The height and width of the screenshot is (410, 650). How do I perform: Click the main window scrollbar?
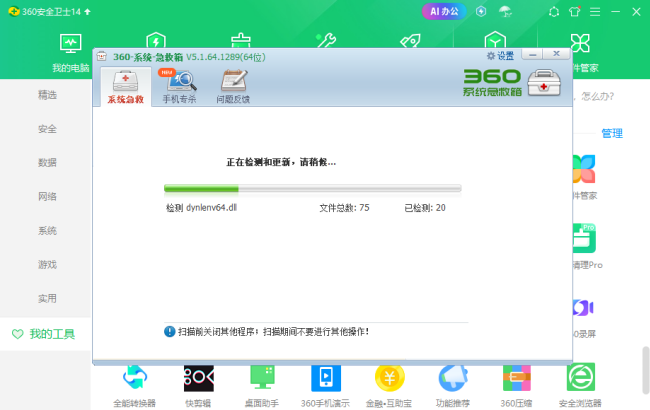point(645,370)
